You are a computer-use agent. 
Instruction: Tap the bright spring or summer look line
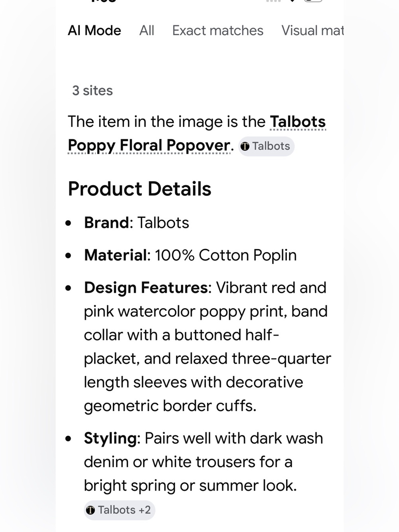190,486
